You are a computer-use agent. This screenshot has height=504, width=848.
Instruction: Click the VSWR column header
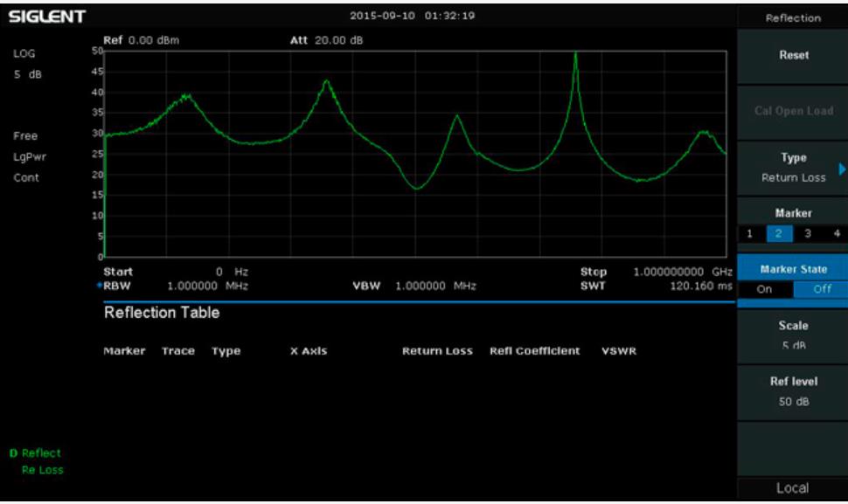pos(619,351)
